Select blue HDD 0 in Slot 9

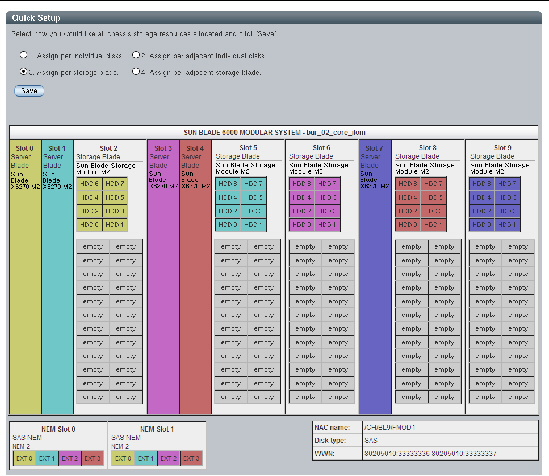tap(482, 225)
